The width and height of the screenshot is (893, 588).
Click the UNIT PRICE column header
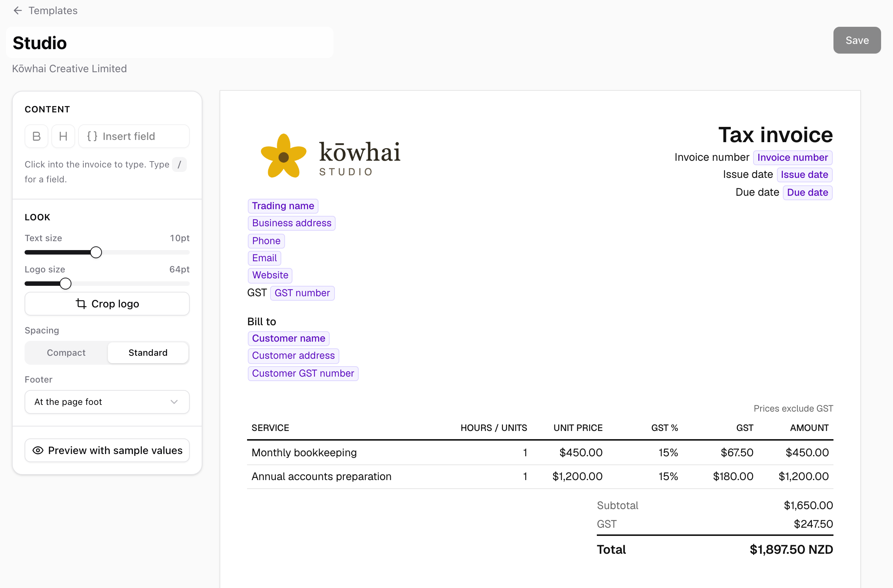(x=578, y=428)
